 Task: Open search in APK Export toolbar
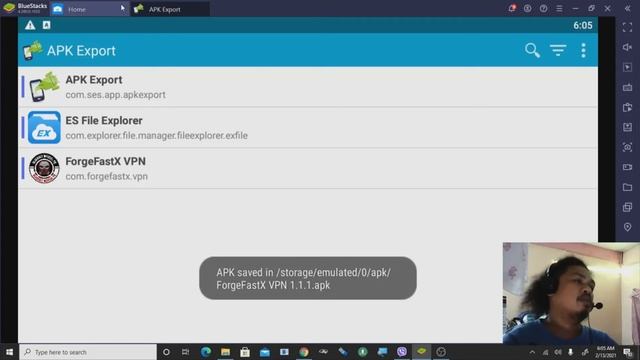point(532,50)
